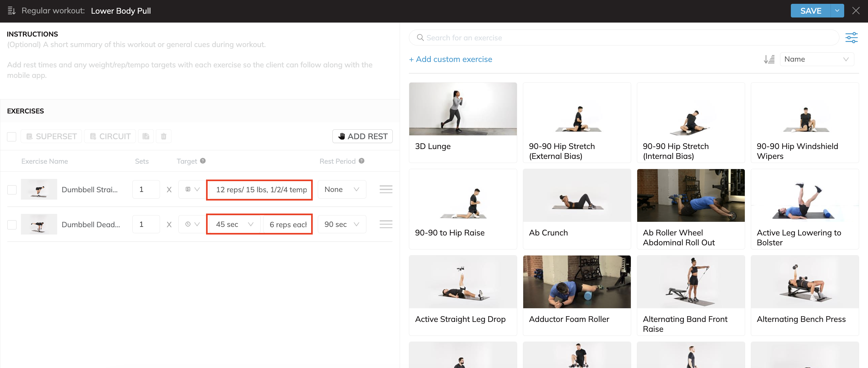Open the Name sort dropdown

pos(817,59)
